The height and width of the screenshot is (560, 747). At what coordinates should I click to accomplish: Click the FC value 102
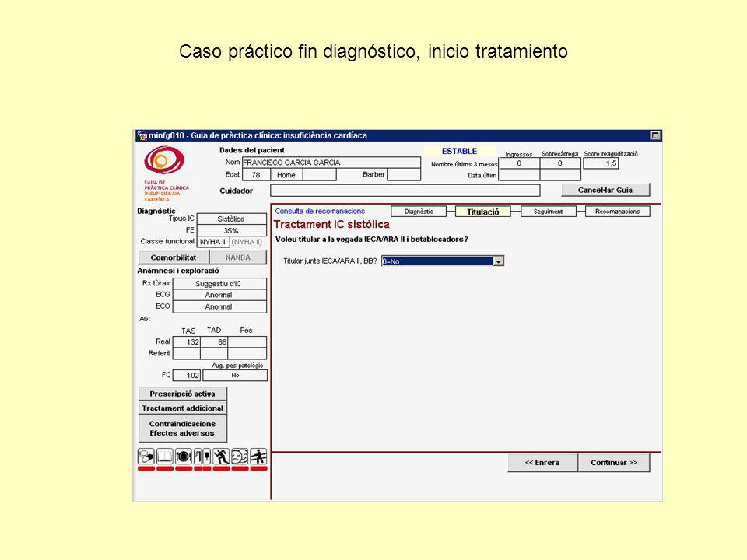tap(186, 375)
